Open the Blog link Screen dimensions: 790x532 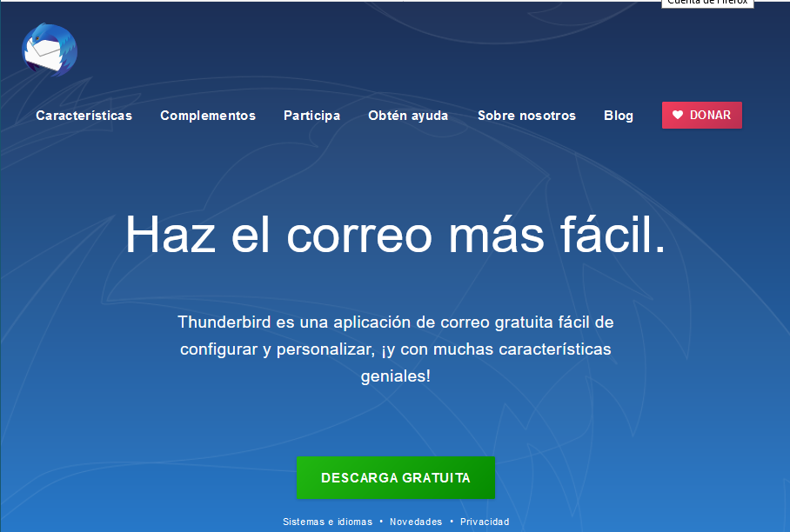(x=619, y=116)
